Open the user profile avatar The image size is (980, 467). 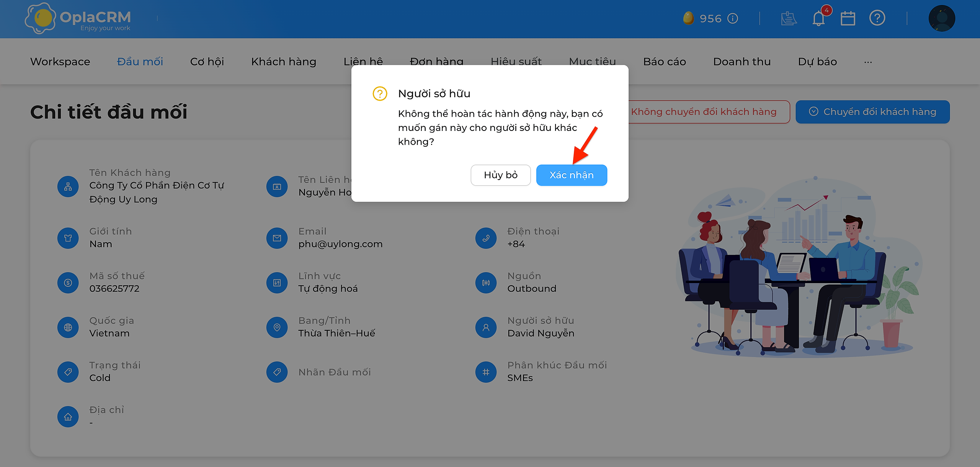point(942,18)
